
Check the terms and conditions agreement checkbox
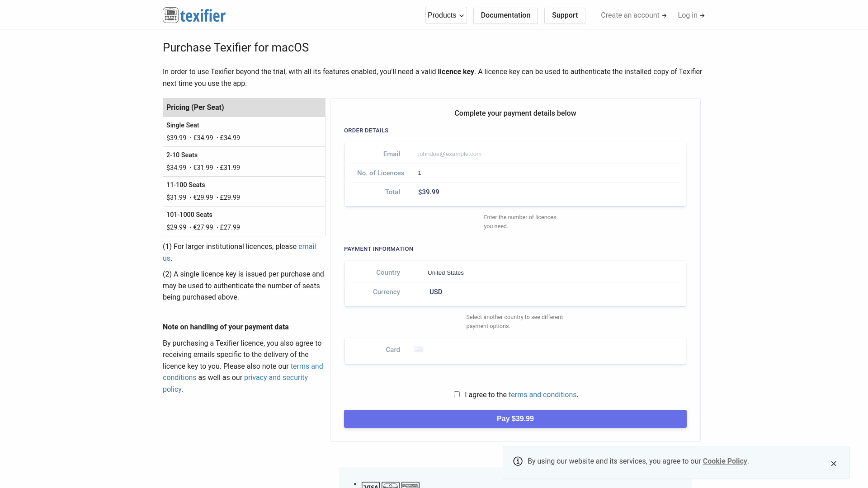(457, 394)
